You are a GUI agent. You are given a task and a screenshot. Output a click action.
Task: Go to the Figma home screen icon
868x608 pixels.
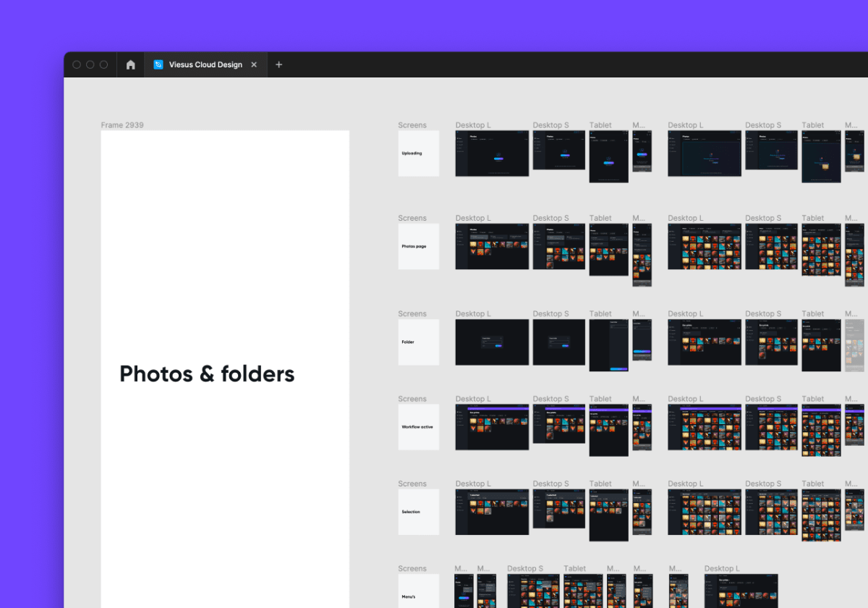tap(131, 64)
